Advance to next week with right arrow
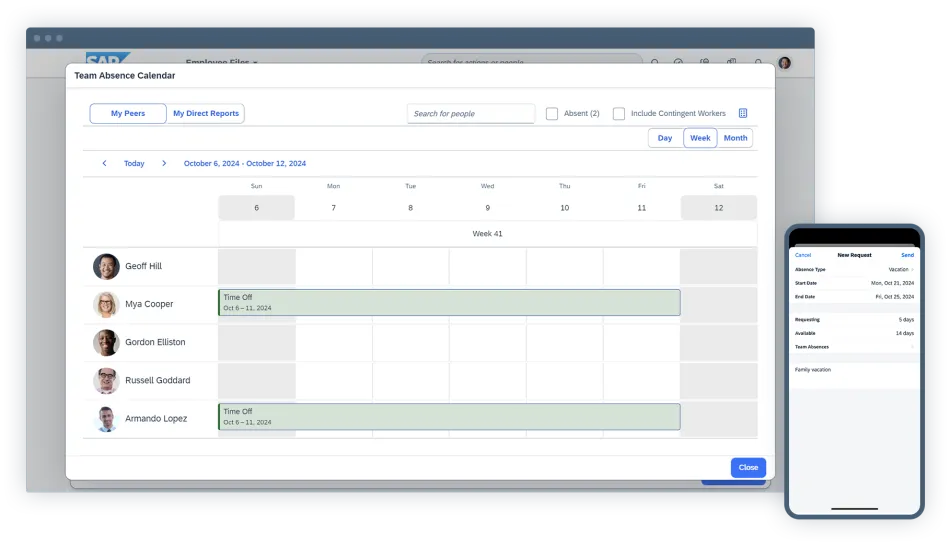 point(164,164)
